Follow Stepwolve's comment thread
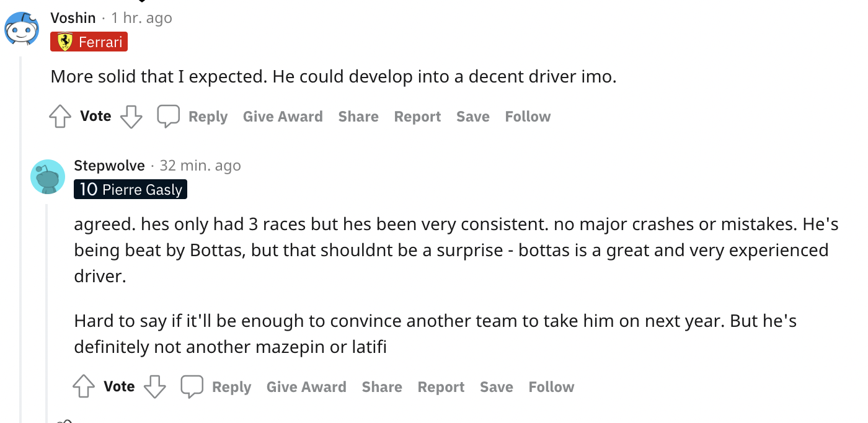This screenshot has width=868, height=423. tap(551, 387)
